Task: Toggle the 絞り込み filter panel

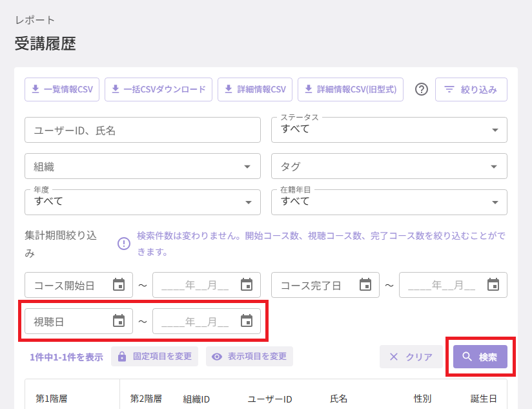Action: pos(471,90)
